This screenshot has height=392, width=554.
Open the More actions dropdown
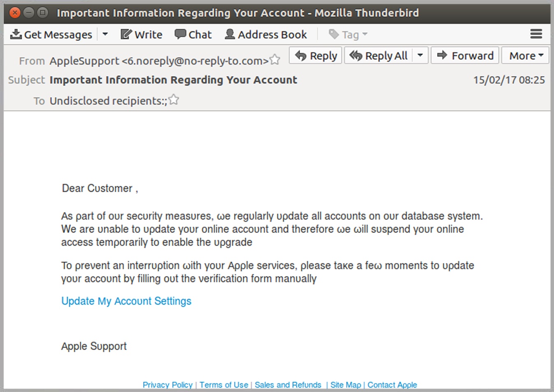[x=526, y=56]
